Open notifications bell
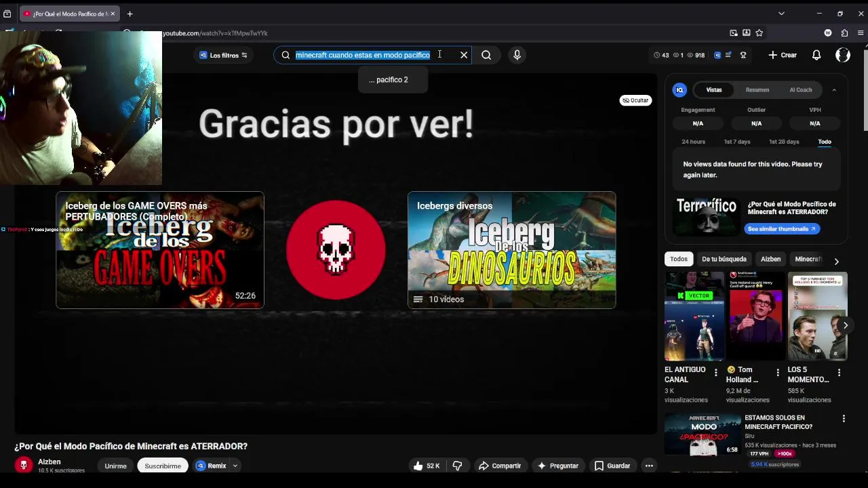868x488 pixels. click(x=816, y=55)
